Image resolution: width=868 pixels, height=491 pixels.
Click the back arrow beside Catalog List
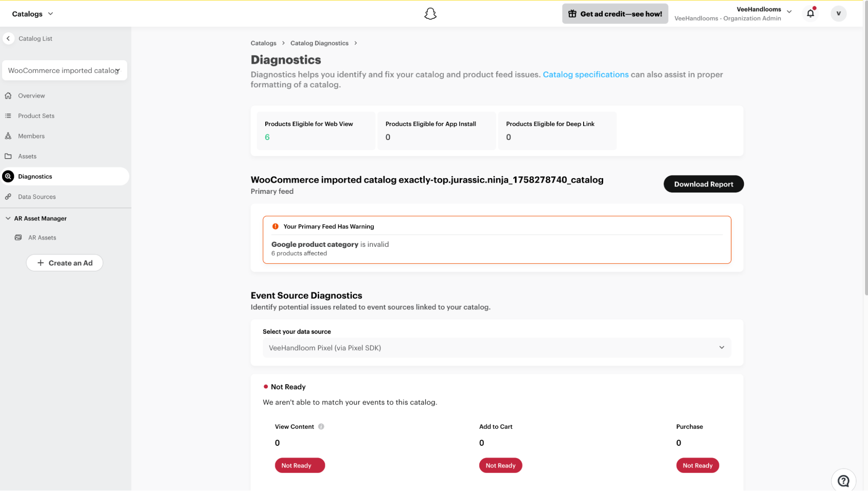click(x=8, y=38)
